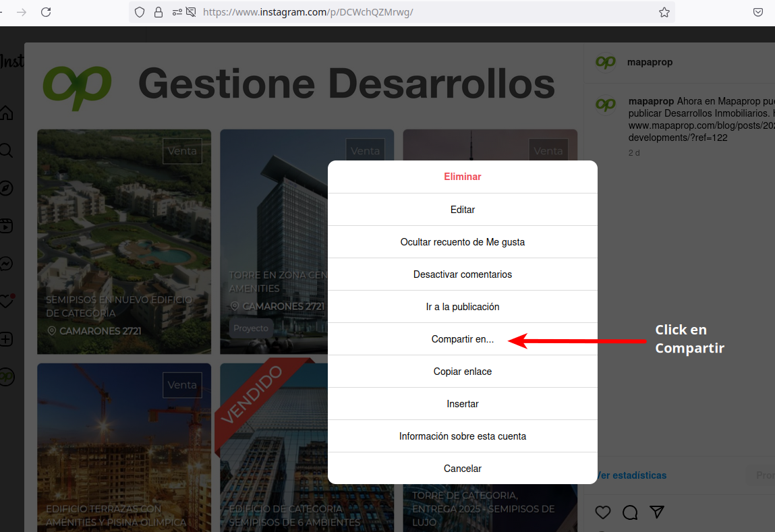Click the Instagram URL in the address bar
775x532 pixels.
click(x=308, y=12)
